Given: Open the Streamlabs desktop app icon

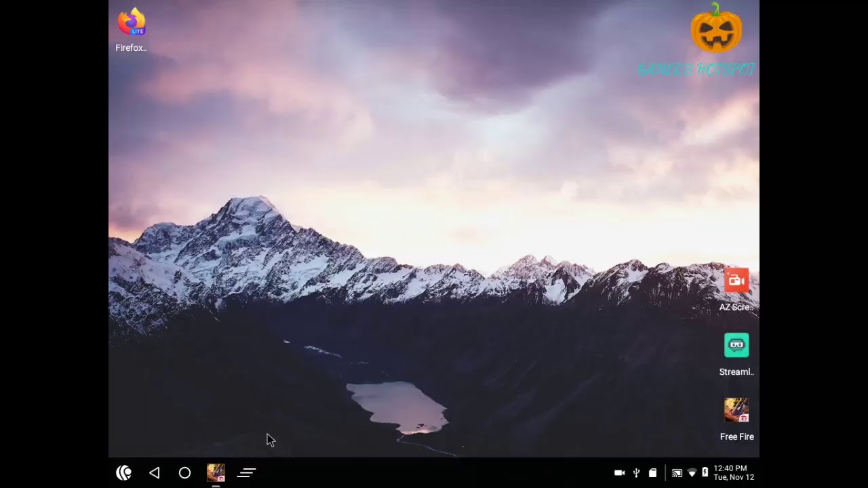Looking at the screenshot, I should click(x=736, y=354).
